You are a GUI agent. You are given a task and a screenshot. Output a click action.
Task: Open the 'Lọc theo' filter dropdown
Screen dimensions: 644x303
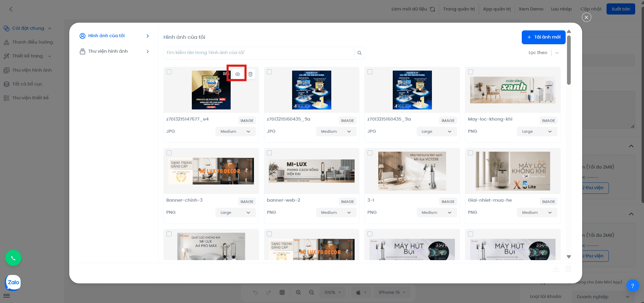(x=543, y=53)
